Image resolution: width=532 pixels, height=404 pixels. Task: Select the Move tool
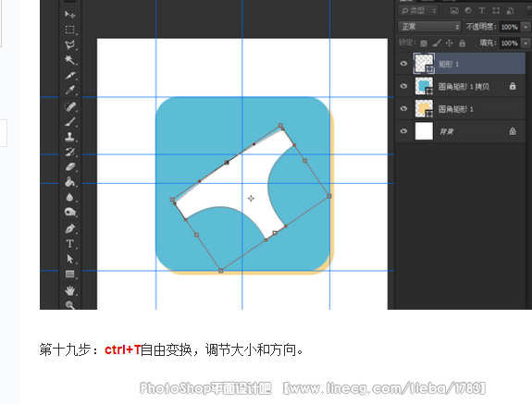point(70,15)
